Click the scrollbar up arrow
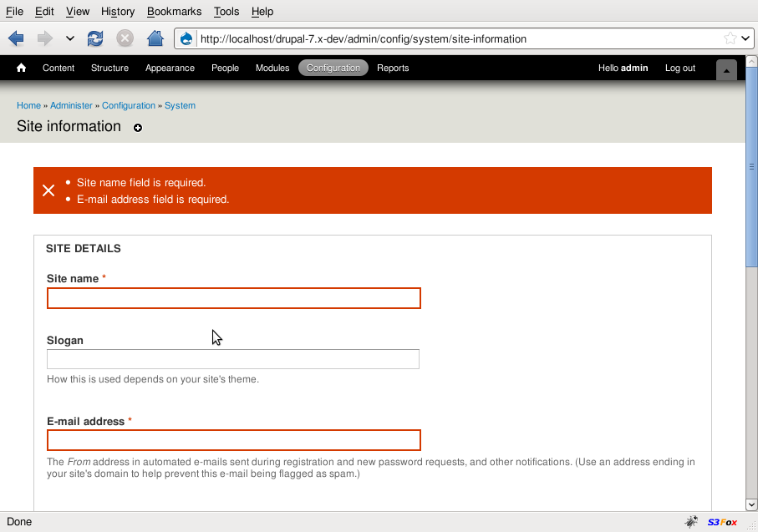Viewport: 758px width, 532px height. (x=751, y=61)
